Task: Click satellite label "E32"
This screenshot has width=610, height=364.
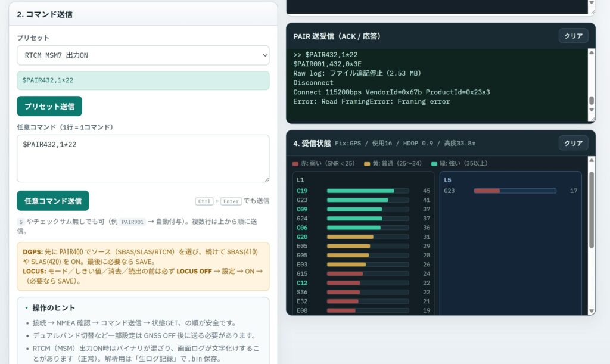Action: click(x=302, y=301)
